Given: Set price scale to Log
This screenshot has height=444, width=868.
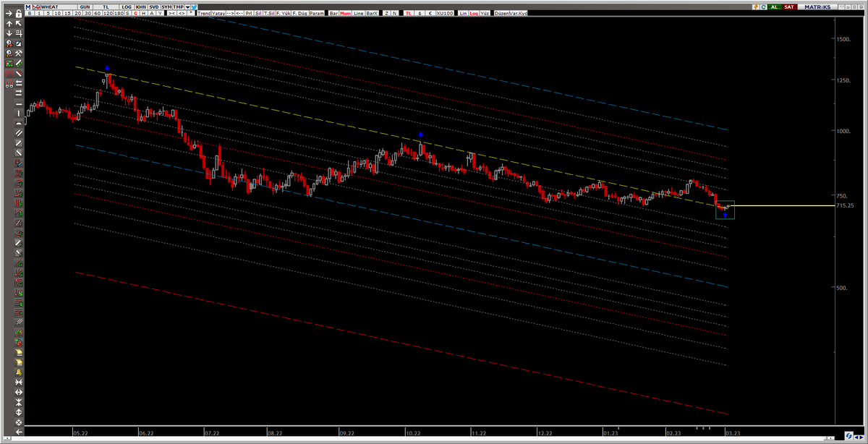Looking at the screenshot, I should coord(474,14).
